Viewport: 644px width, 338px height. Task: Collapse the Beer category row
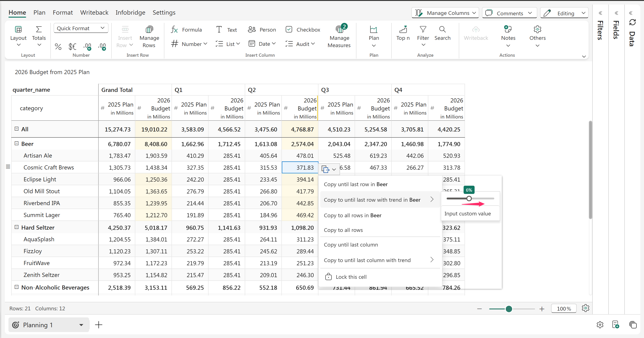(16, 144)
